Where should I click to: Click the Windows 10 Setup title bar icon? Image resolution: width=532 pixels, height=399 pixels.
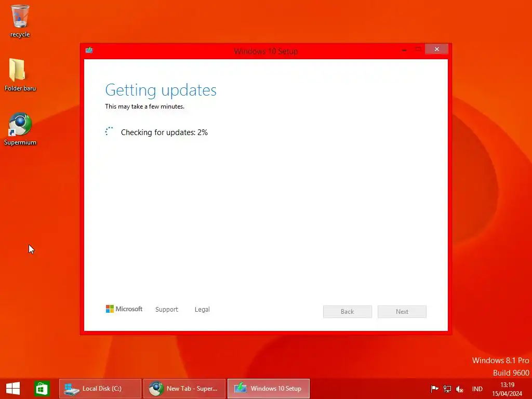coord(89,50)
